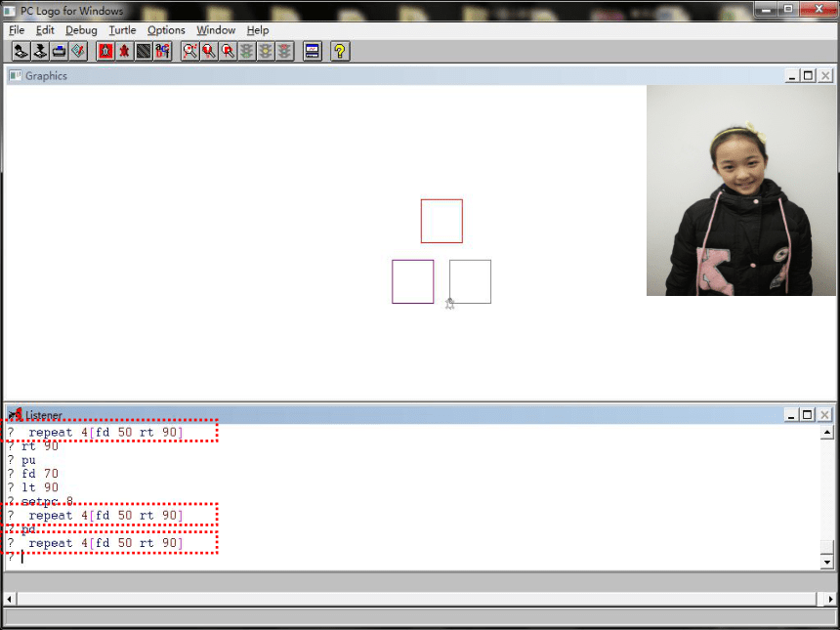The height and width of the screenshot is (630, 840).
Task: Click the yellow question mark help icon
Action: [340, 52]
